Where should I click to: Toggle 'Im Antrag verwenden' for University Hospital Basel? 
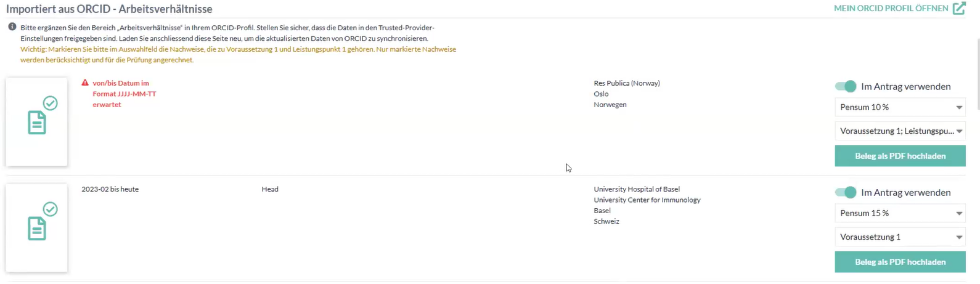tap(846, 192)
